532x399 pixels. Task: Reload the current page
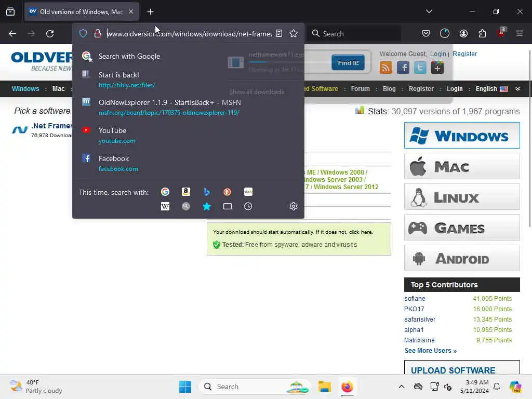[50, 34]
